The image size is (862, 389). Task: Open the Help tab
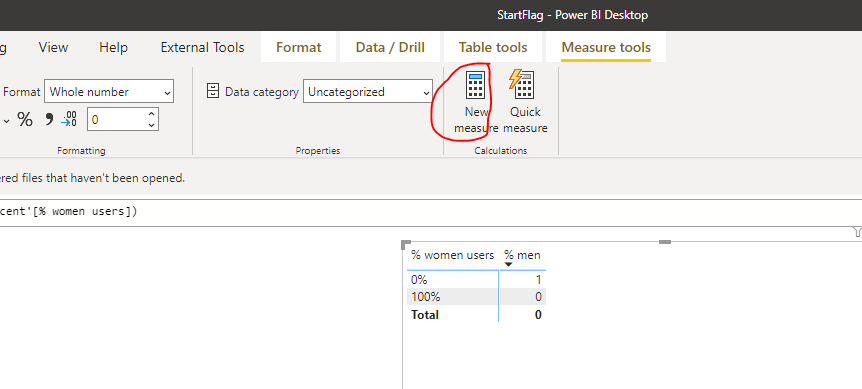click(x=113, y=48)
